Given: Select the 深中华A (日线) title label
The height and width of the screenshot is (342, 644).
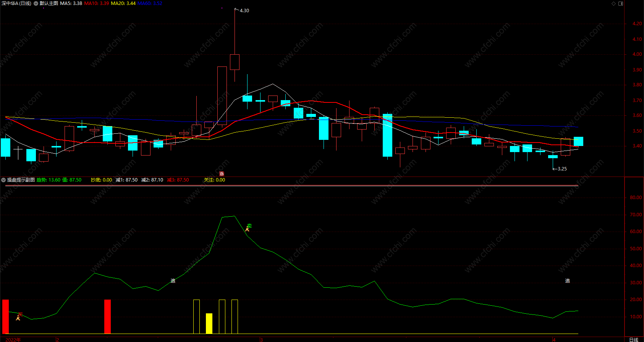Looking at the screenshot, I should (16, 3).
